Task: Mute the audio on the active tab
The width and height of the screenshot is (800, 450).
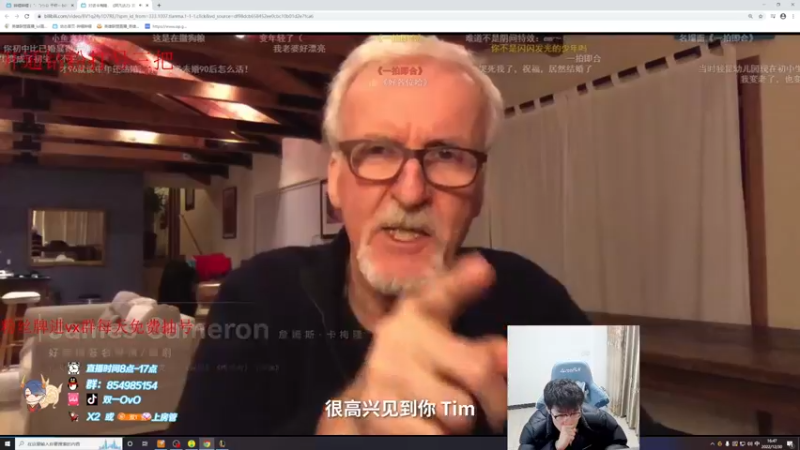Action: pyautogui.click(x=140, y=5)
